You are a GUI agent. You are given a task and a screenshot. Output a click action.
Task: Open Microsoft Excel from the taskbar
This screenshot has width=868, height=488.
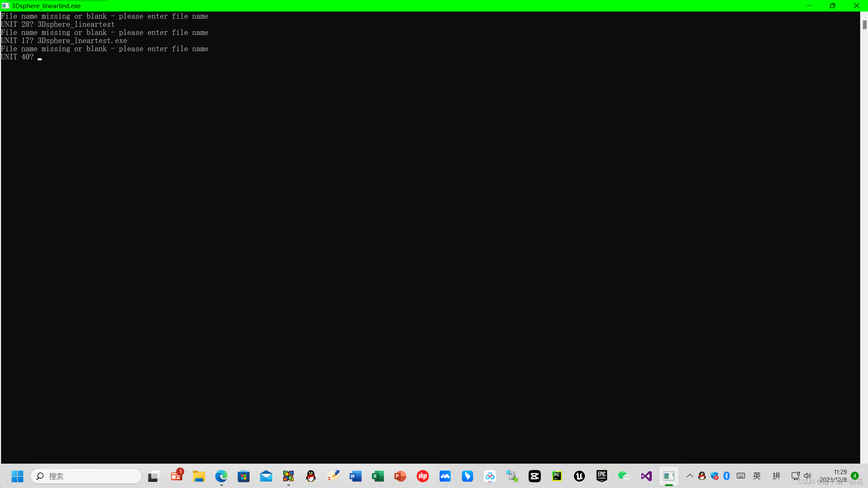pos(378,476)
